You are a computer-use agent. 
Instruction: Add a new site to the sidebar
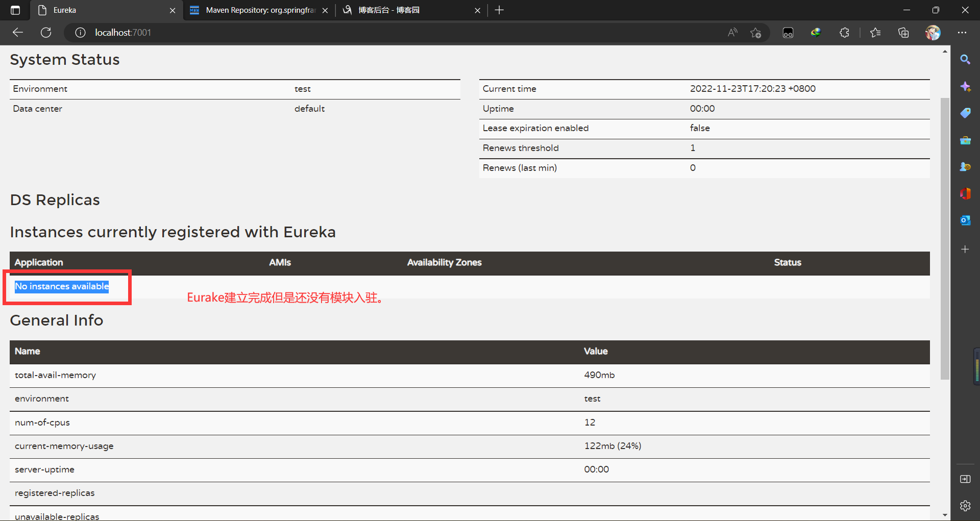click(965, 249)
